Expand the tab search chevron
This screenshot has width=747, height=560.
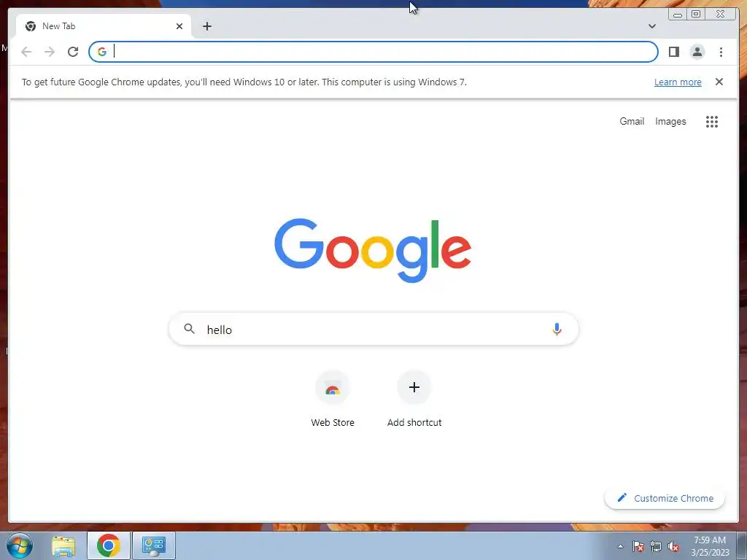point(651,26)
